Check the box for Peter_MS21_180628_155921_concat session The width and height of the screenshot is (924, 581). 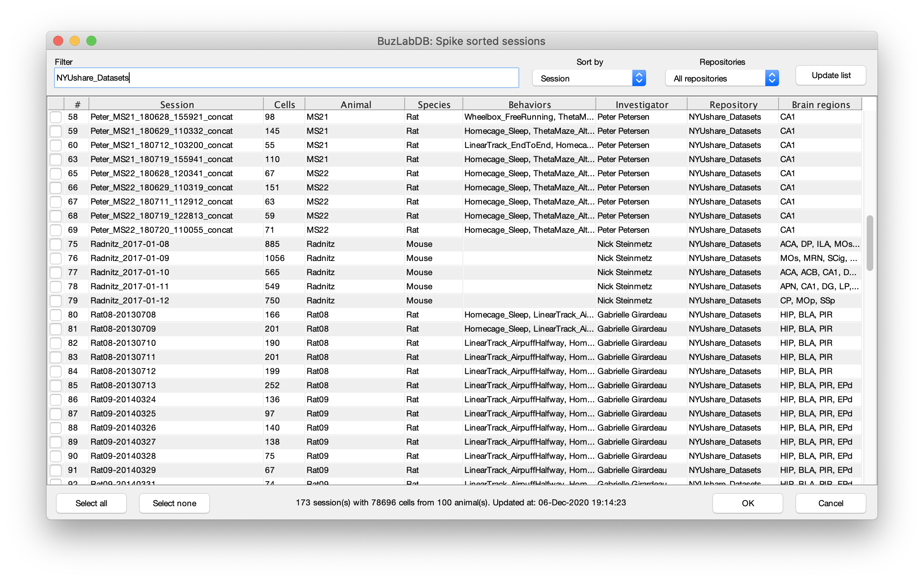(56, 117)
